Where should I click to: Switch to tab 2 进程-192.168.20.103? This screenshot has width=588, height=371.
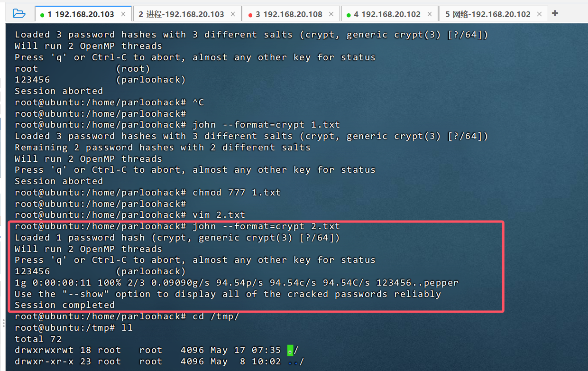click(x=181, y=14)
